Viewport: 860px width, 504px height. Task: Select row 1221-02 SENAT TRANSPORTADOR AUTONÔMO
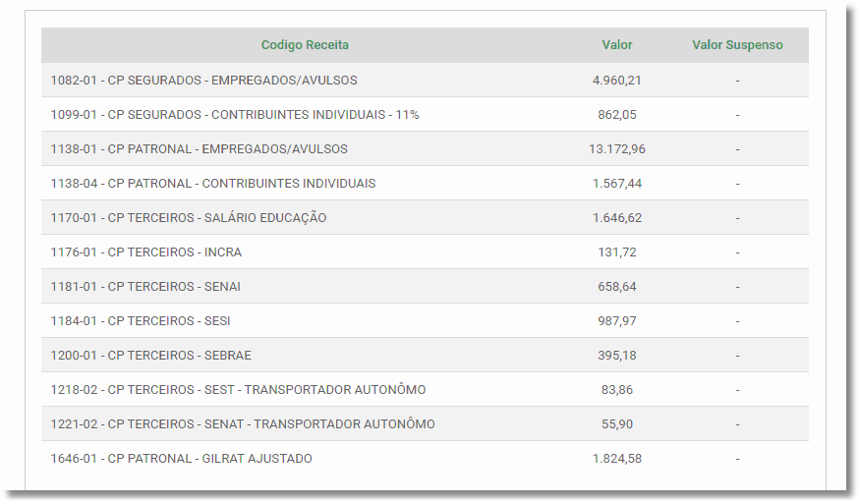tap(425, 424)
